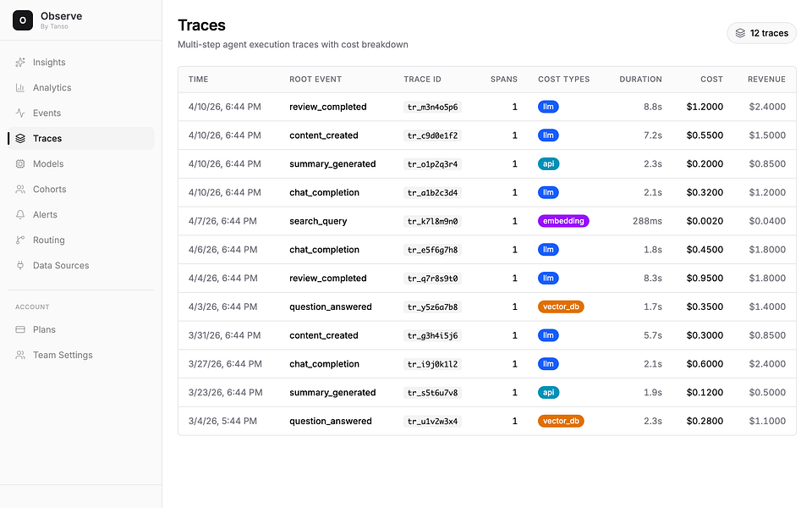Click the 288ms duration value

click(647, 221)
